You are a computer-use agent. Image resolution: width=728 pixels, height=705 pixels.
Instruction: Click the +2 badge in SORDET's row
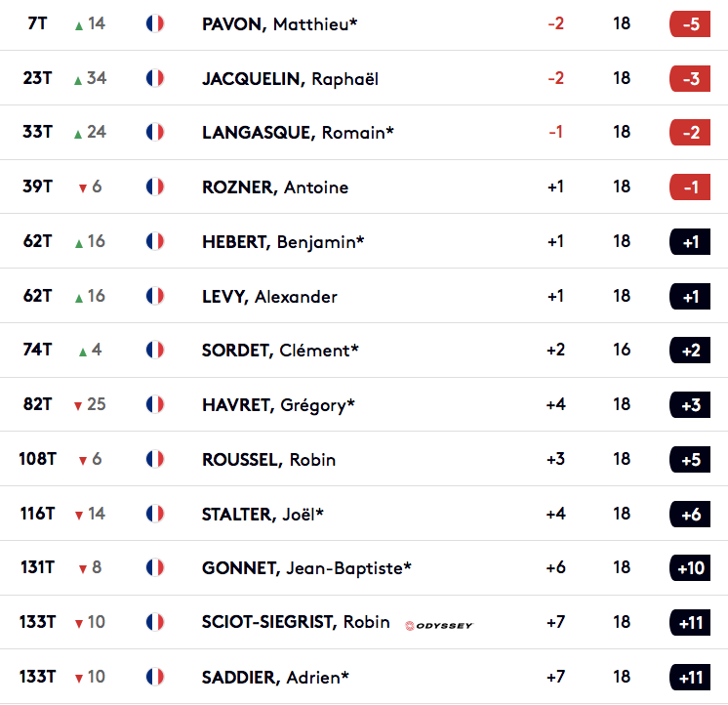coord(690,351)
